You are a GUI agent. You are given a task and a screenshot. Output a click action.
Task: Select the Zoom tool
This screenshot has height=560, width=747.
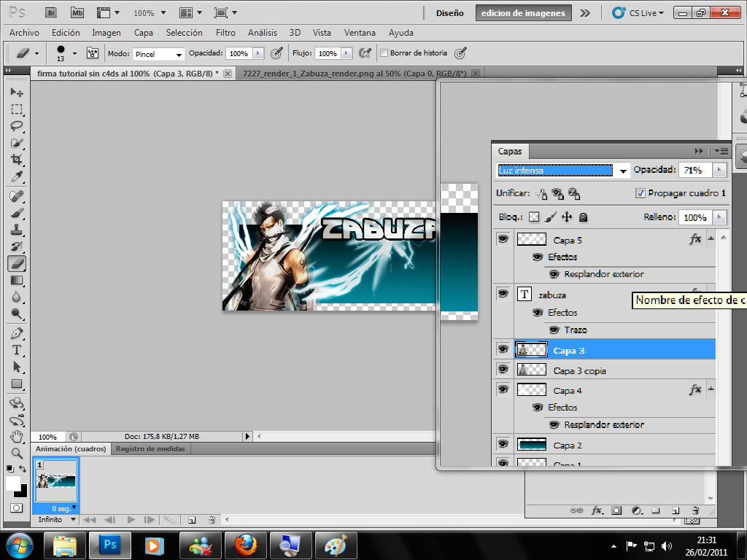[x=17, y=453]
